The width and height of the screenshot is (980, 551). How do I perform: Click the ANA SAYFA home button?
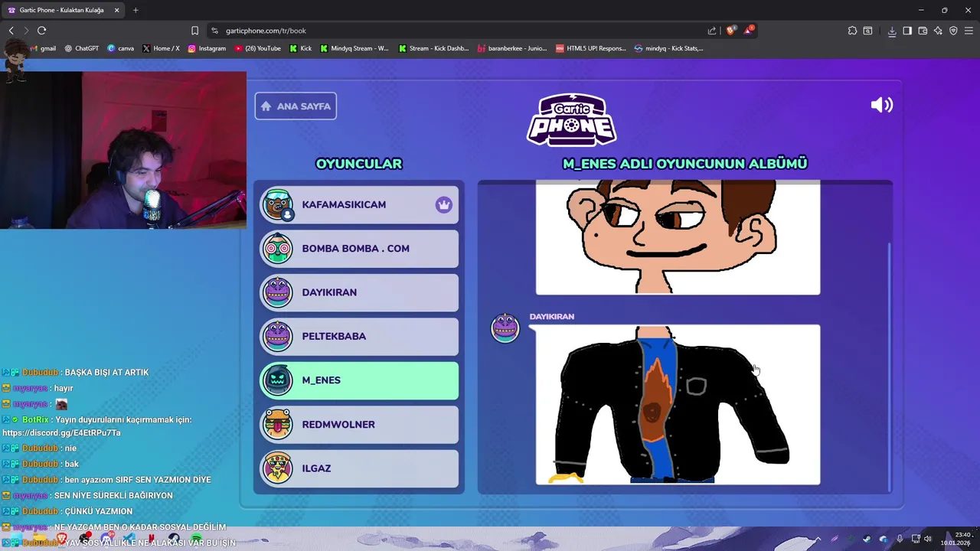pyautogui.click(x=296, y=106)
